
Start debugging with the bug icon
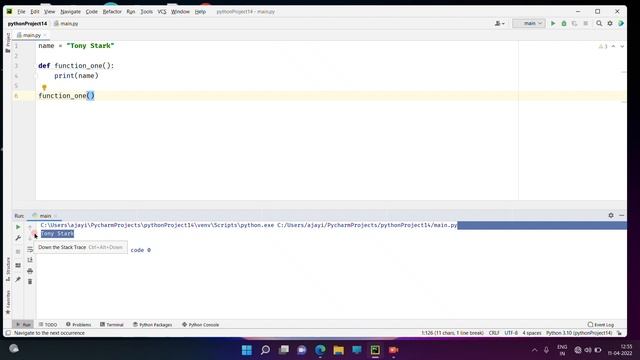tap(564, 24)
